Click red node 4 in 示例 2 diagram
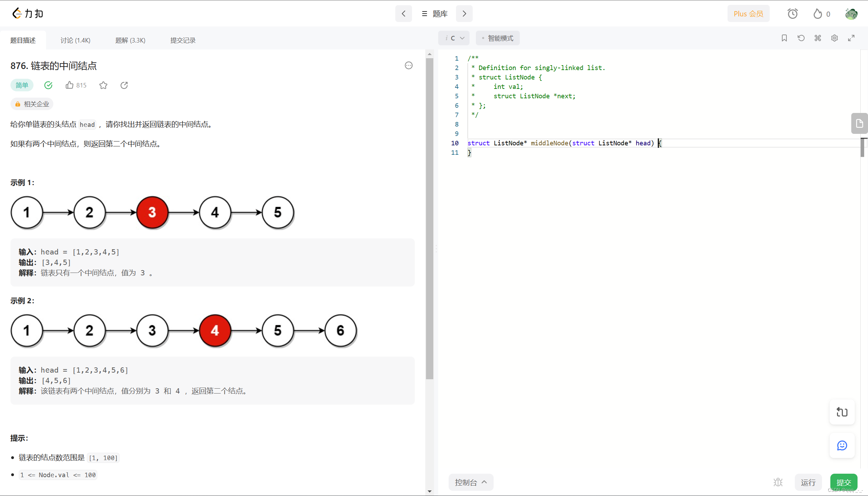This screenshot has width=868, height=496. [x=215, y=330]
